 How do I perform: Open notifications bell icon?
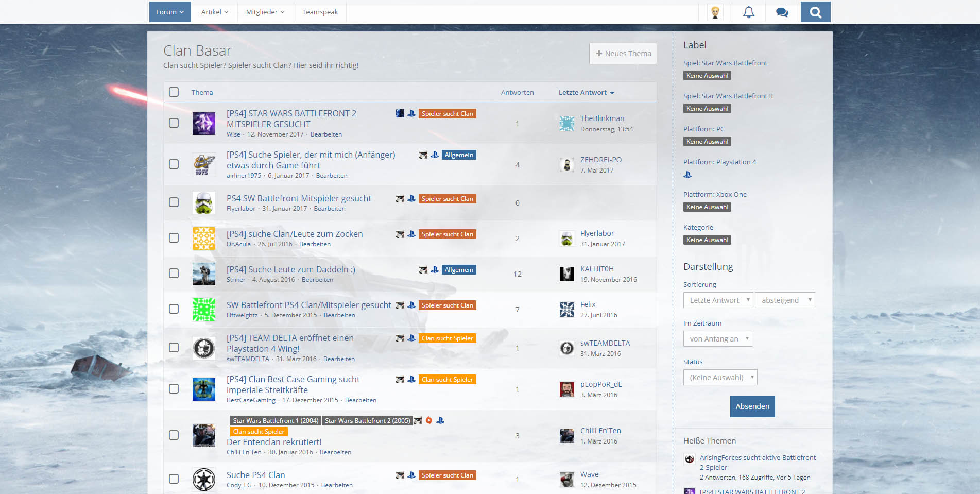[748, 12]
